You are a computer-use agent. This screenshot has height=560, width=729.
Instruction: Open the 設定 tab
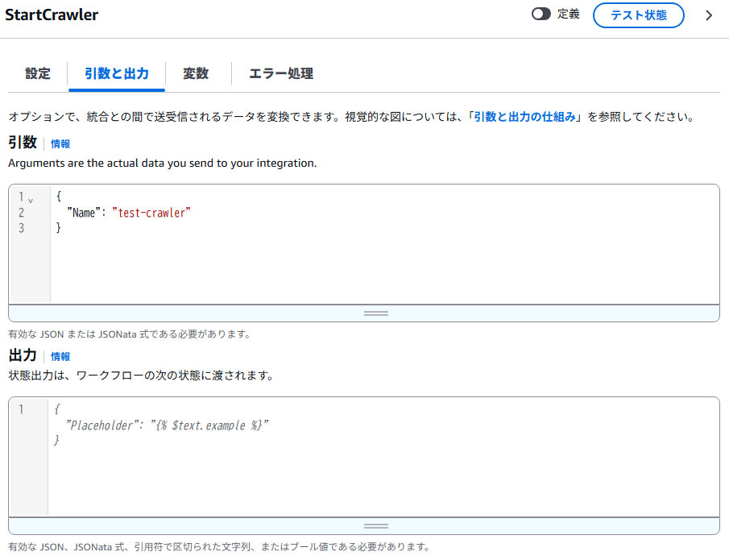(x=38, y=73)
